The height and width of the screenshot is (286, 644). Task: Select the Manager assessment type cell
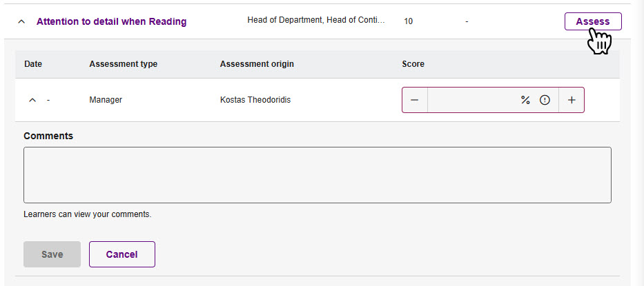106,100
